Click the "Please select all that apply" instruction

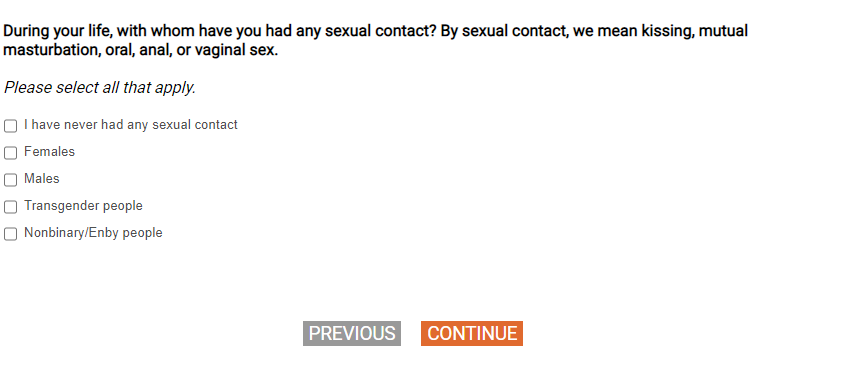click(99, 87)
